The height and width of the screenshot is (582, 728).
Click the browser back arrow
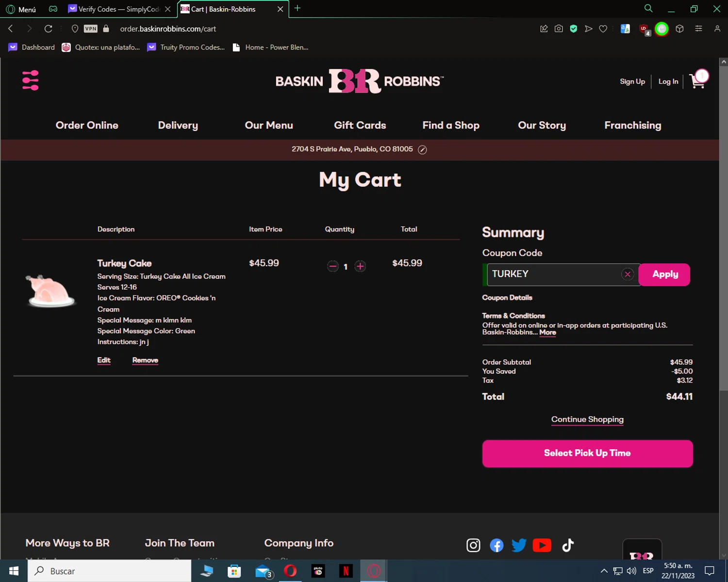tap(11, 29)
